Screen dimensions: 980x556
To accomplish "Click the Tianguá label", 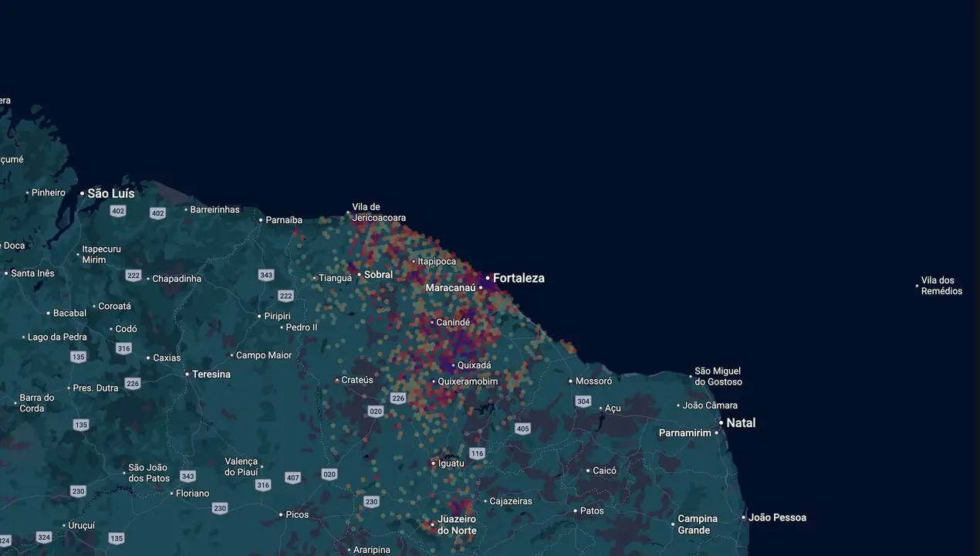I will (335, 278).
